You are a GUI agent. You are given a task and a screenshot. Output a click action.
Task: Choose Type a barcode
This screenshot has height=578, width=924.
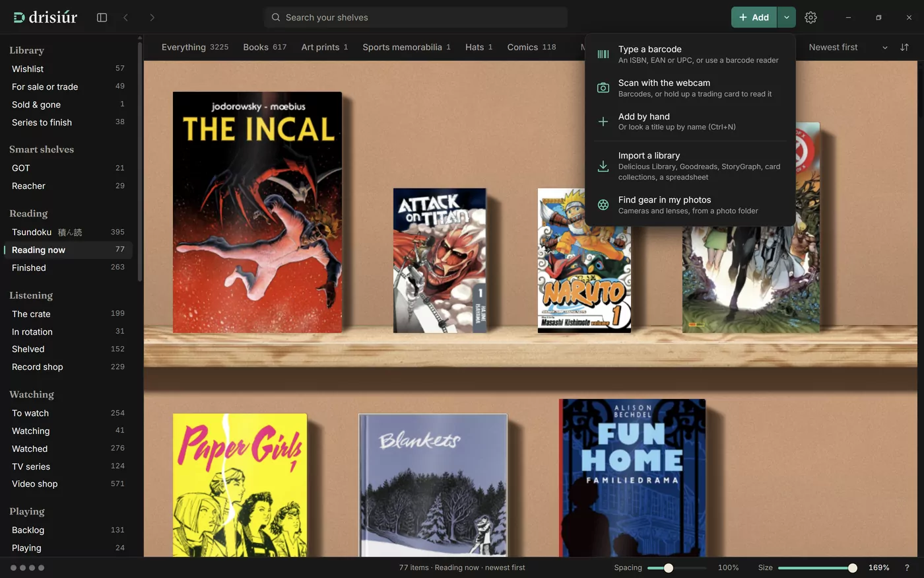(690, 54)
